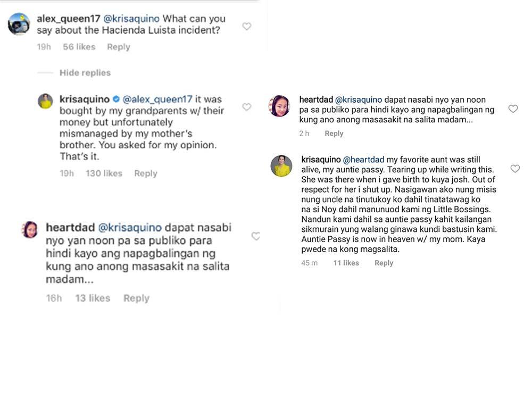532x399 pixels.
Task: Reply to alex_queen17's comment
Action: pos(118,47)
